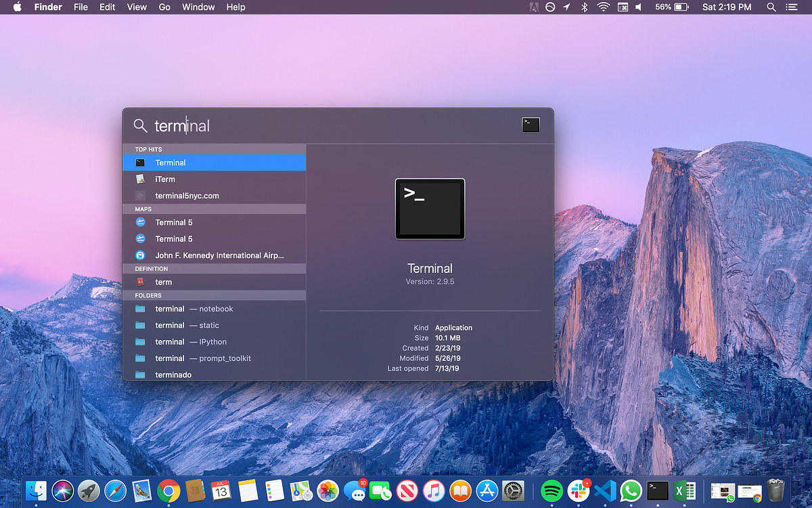Open Launchpad using the rocket icon

[87, 490]
